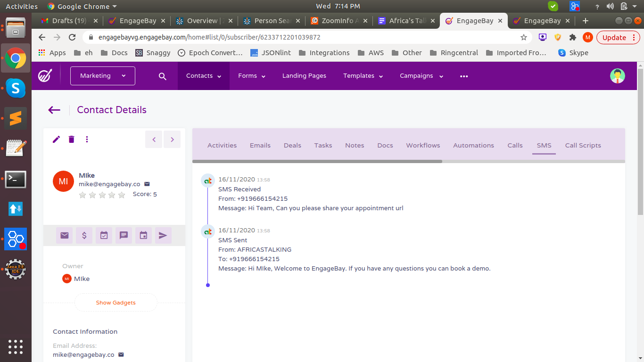
Task: Click the send email quick action icon
Action: click(65, 235)
